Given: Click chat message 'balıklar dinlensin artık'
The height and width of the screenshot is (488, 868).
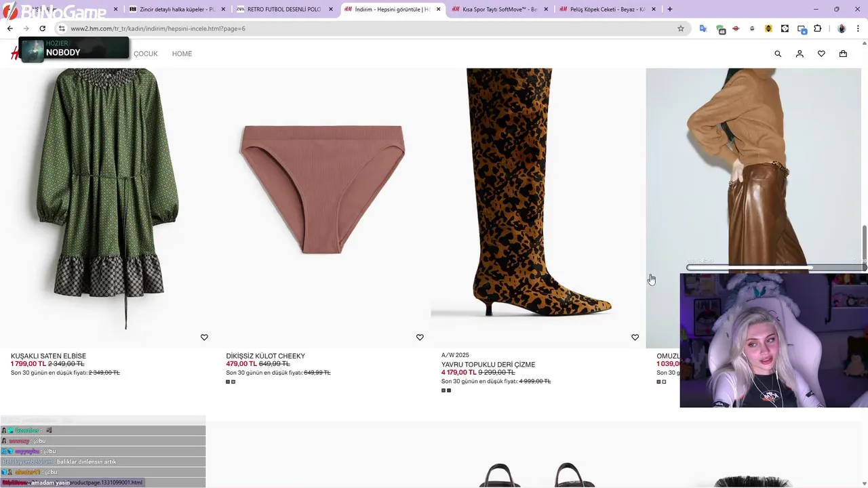Looking at the screenshot, I should [87, 462].
